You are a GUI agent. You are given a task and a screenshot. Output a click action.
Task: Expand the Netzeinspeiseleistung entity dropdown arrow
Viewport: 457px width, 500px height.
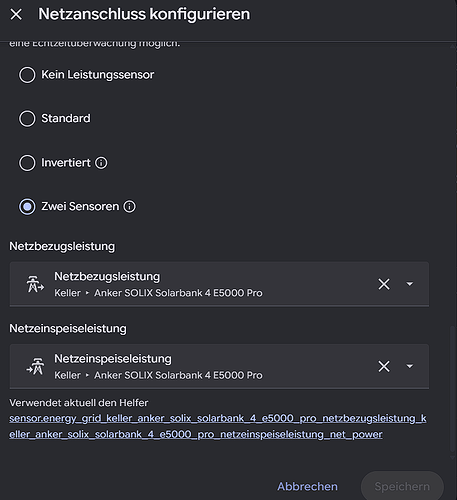pyautogui.click(x=410, y=366)
